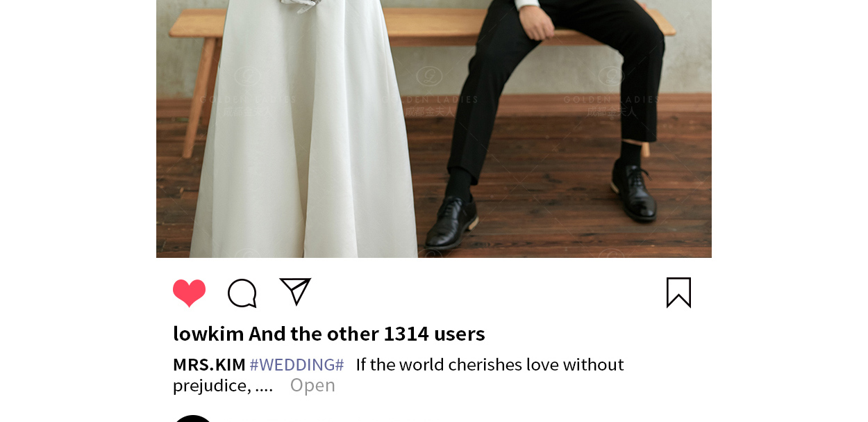This screenshot has width=868, height=422.
Task: Expand the caption with the Open link
Action: coord(312,385)
